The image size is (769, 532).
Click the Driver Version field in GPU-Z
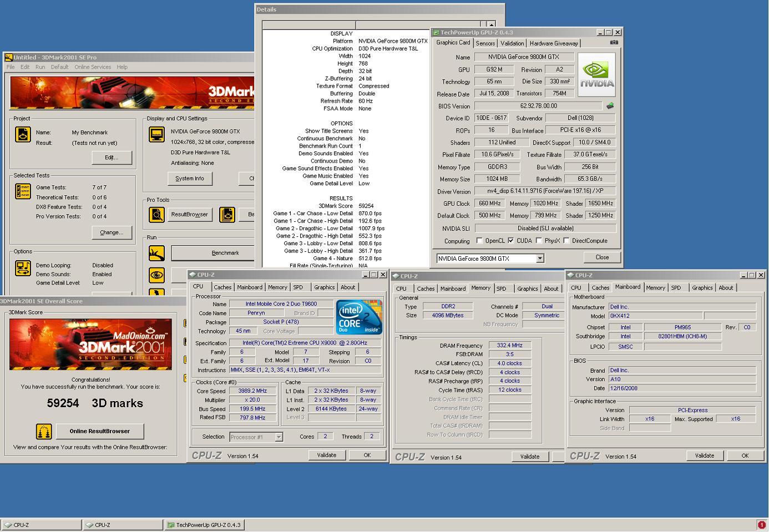[545, 191]
